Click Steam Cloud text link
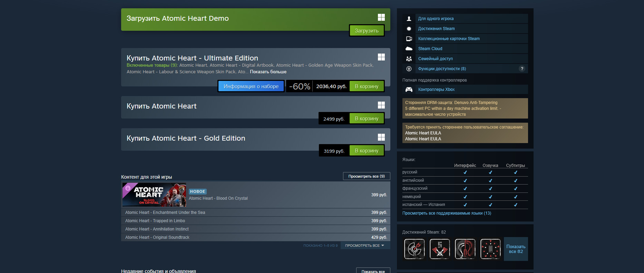Image resolution: width=644 pixels, height=273 pixels. pos(430,49)
